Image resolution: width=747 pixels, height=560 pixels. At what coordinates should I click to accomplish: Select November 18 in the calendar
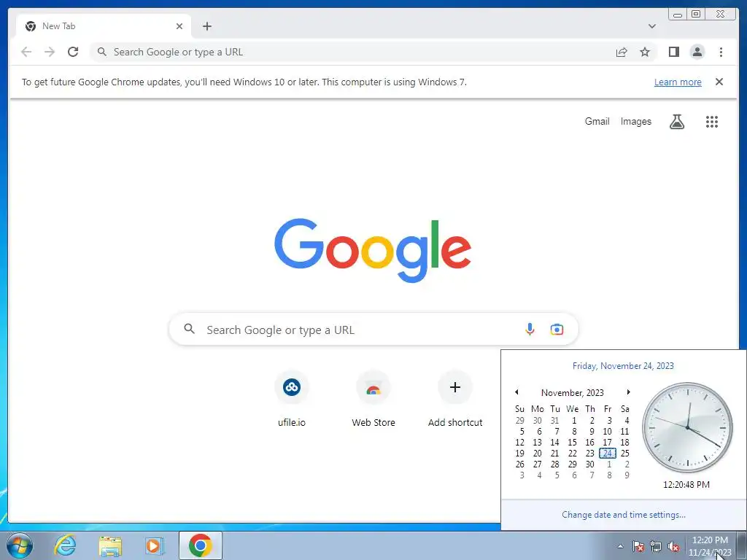click(624, 442)
